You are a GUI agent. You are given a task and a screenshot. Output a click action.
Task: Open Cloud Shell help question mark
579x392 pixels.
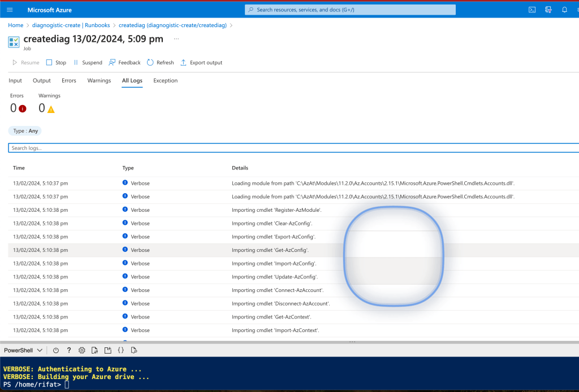[x=68, y=350]
